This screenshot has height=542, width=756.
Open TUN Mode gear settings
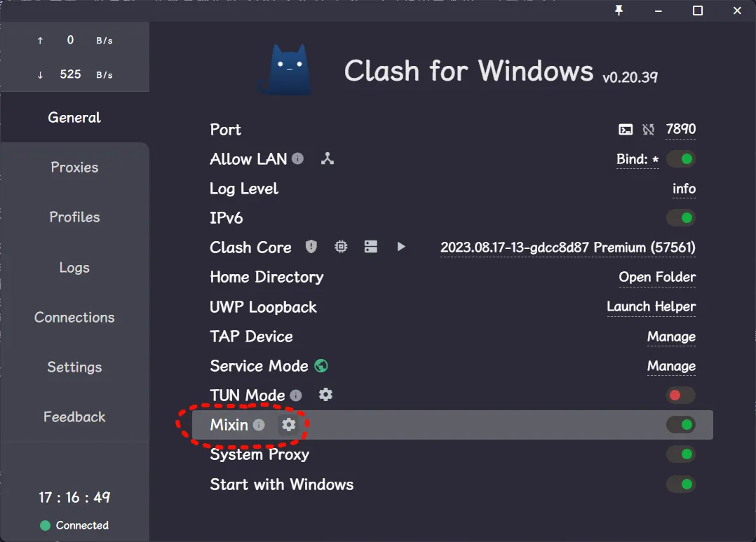click(x=325, y=395)
